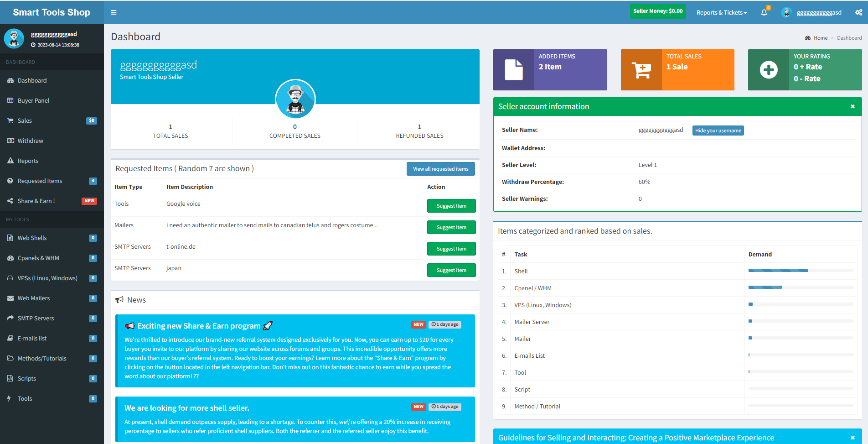Click the Mailer Server demand bar
Image resolution: width=868 pixels, height=444 pixels.
pyautogui.click(x=801, y=321)
